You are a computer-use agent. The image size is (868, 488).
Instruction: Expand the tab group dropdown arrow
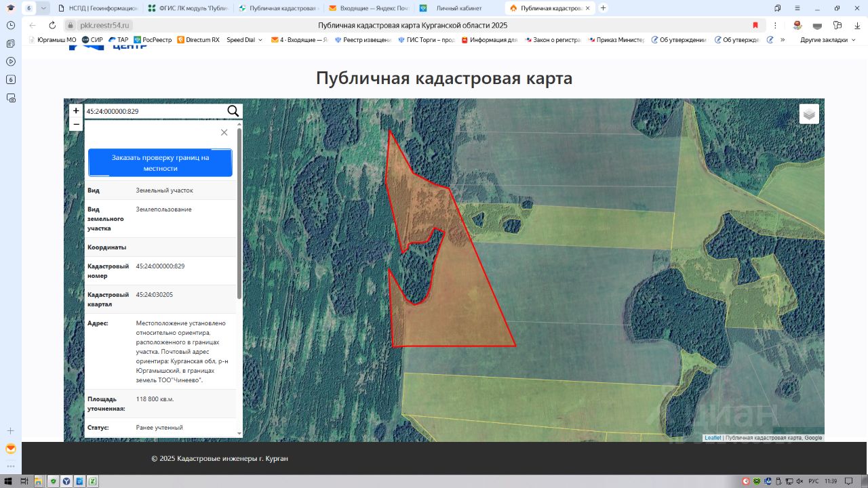click(43, 8)
